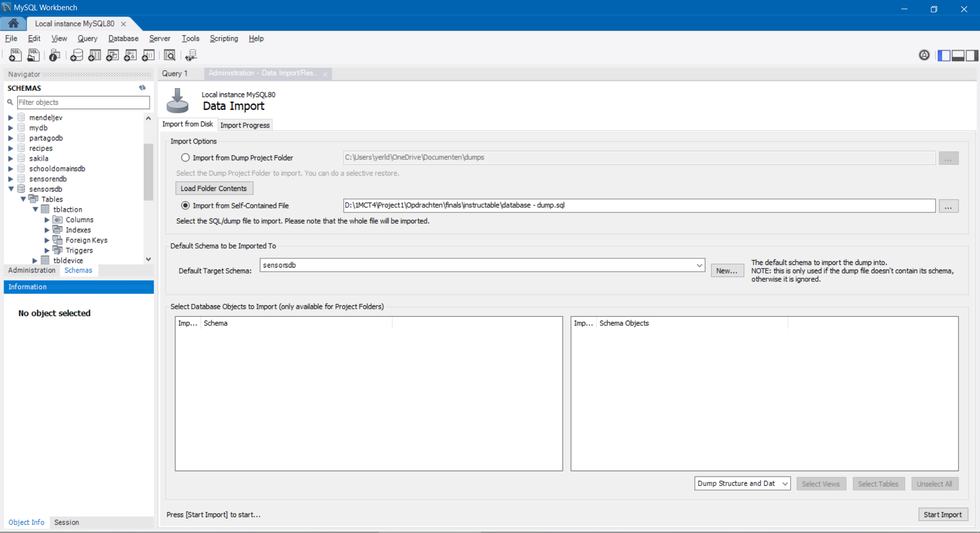Switch to the Query 1 tab

[x=175, y=74]
